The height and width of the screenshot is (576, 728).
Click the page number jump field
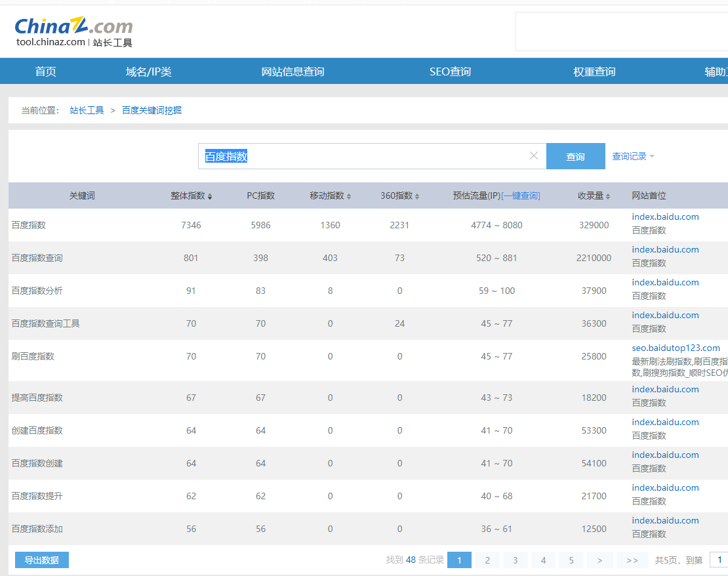coord(719,560)
